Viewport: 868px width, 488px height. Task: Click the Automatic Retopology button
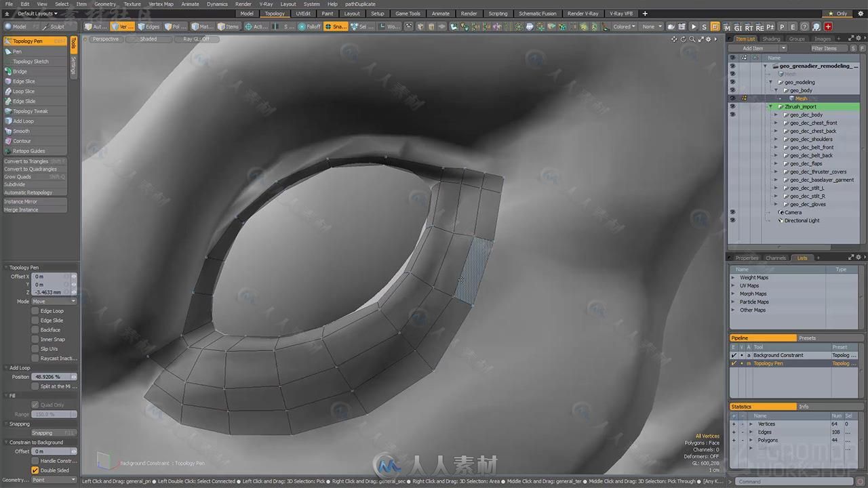[35, 192]
